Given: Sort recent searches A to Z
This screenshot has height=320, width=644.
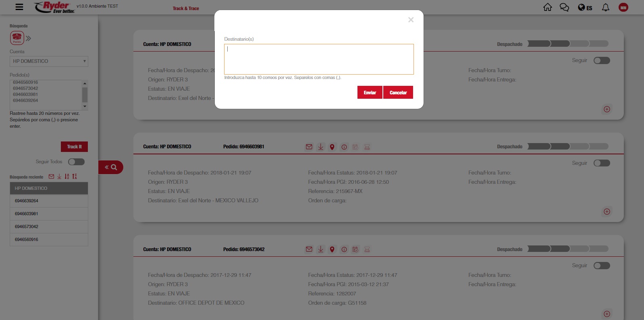Looking at the screenshot, I should coord(67,177).
